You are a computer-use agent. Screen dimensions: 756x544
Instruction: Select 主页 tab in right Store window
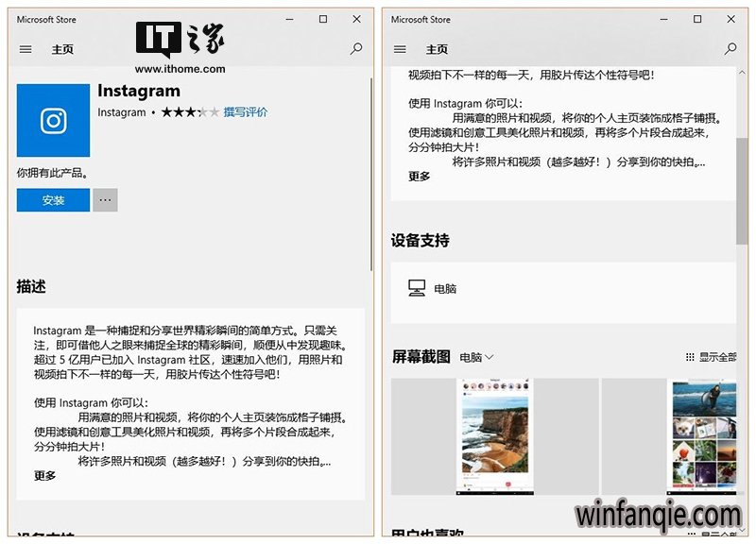(437, 49)
